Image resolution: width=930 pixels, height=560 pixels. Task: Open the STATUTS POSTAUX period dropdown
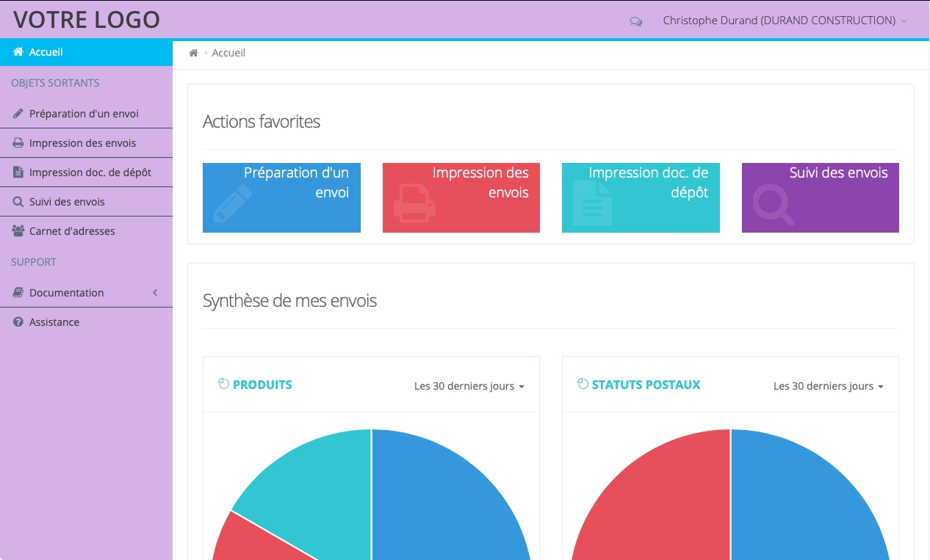pyautogui.click(x=829, y=386)
